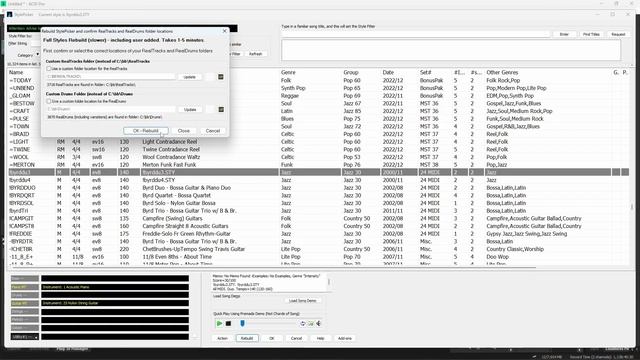Click Close in the rebuild dialog
Viewport: 640px width, 360px height.
(184, 131)
